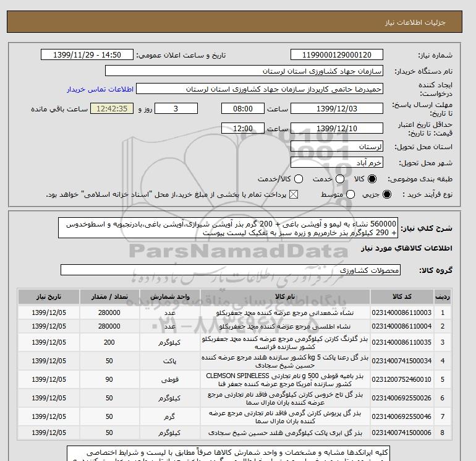Open the buyer contact info link (اطلاعات تماس خریدار)
Viewport: 476px width, 461px height.
coord(100,89)
